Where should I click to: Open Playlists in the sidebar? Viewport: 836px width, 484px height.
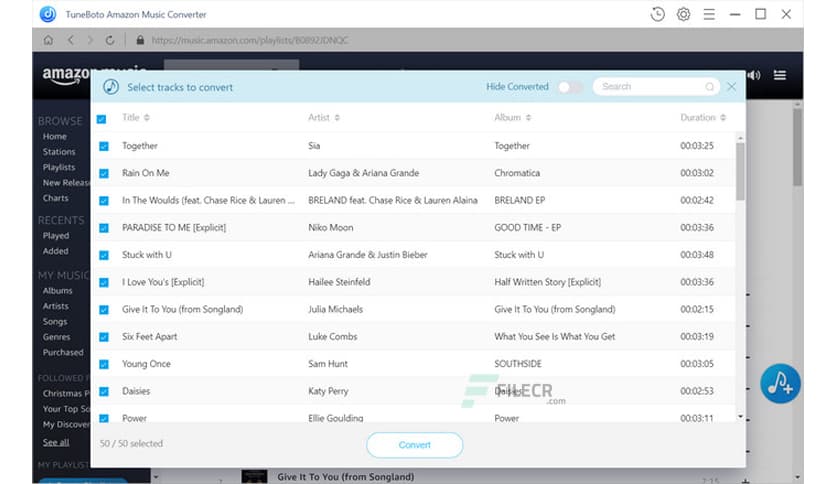pyautogui.click(x=59, y=167)
